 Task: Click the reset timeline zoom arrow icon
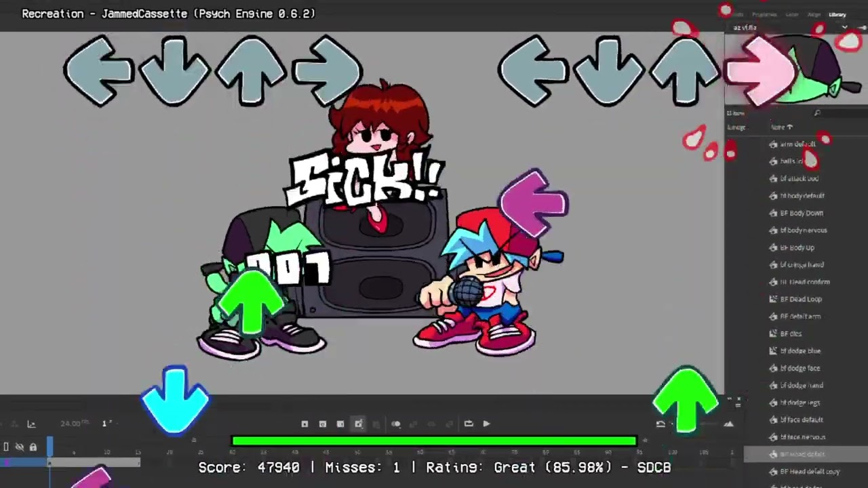[660, 424]
